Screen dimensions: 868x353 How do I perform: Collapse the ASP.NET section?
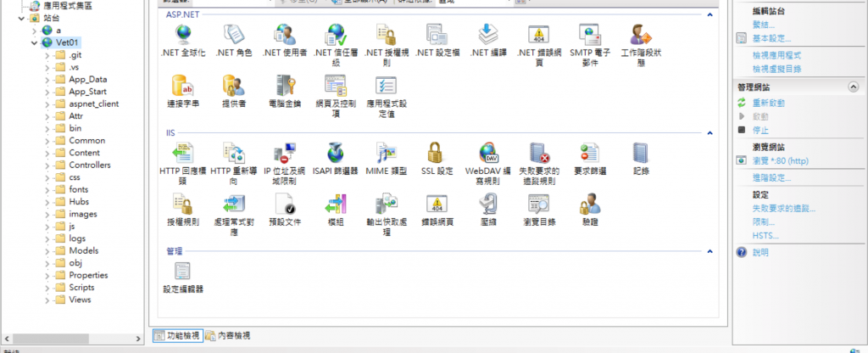[709, 14]
